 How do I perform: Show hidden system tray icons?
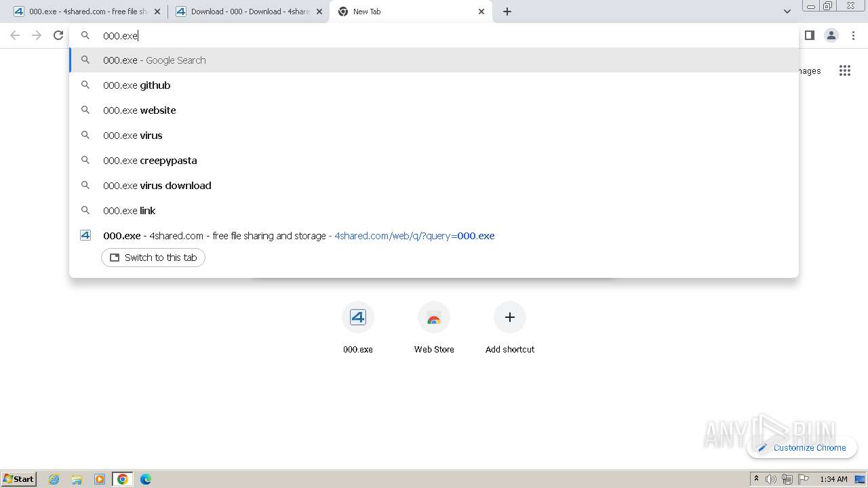[757, 479]
